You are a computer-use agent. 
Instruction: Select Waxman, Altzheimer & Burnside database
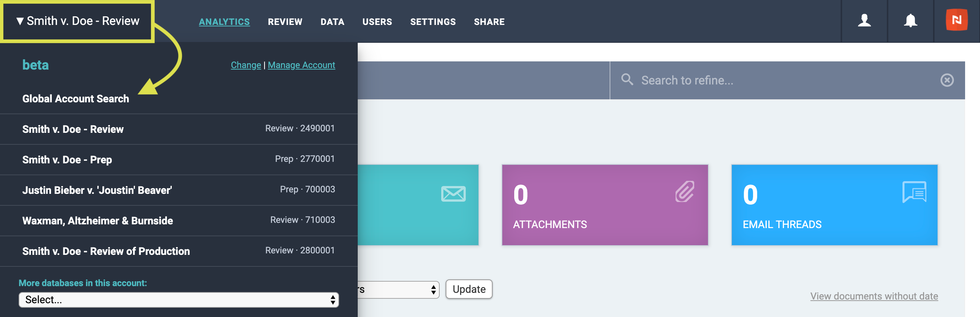[x=178, y=221]
